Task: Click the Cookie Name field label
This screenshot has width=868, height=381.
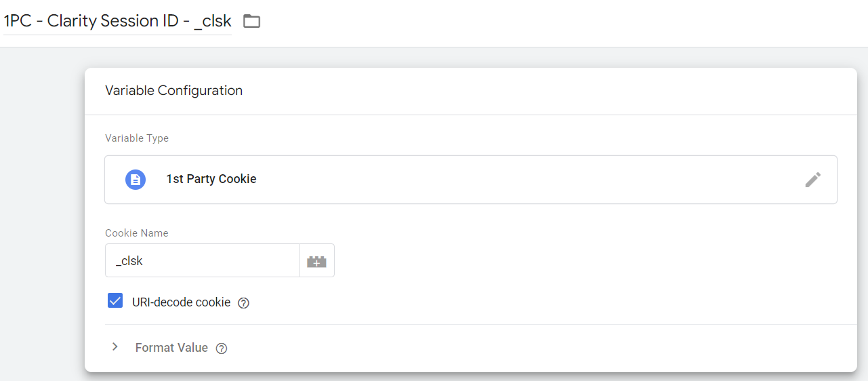Action: point(136,233)
